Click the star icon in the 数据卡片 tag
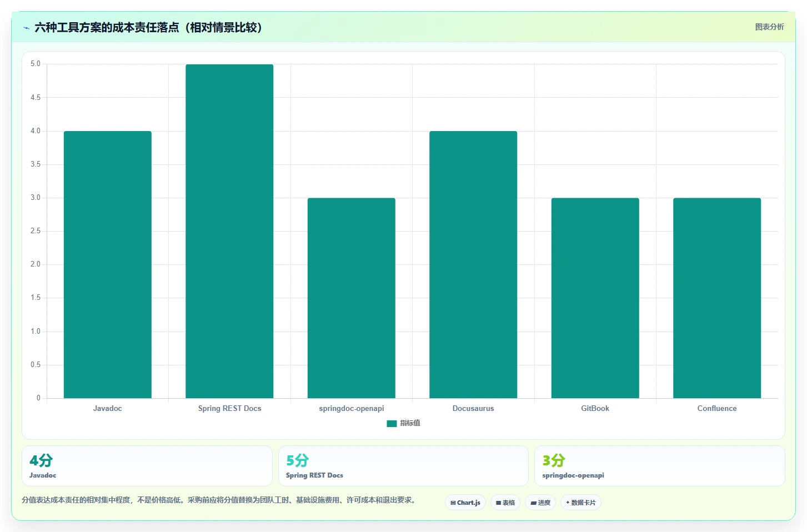The image size is (807, 532). pos(568,503)
